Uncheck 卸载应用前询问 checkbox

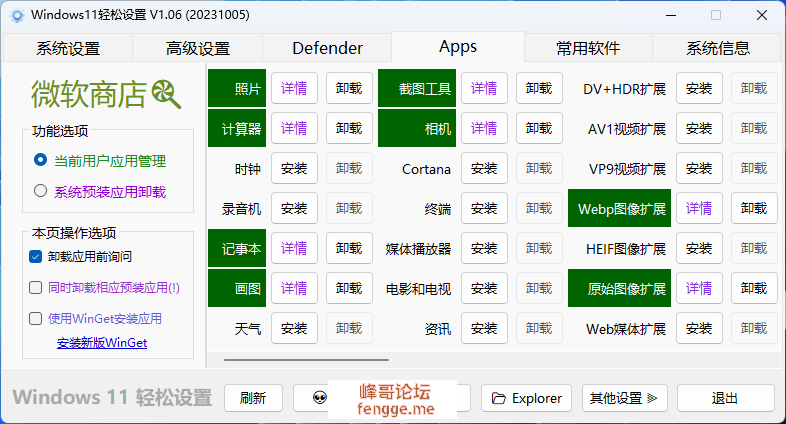pyautogui.click(x=35, y=257)
